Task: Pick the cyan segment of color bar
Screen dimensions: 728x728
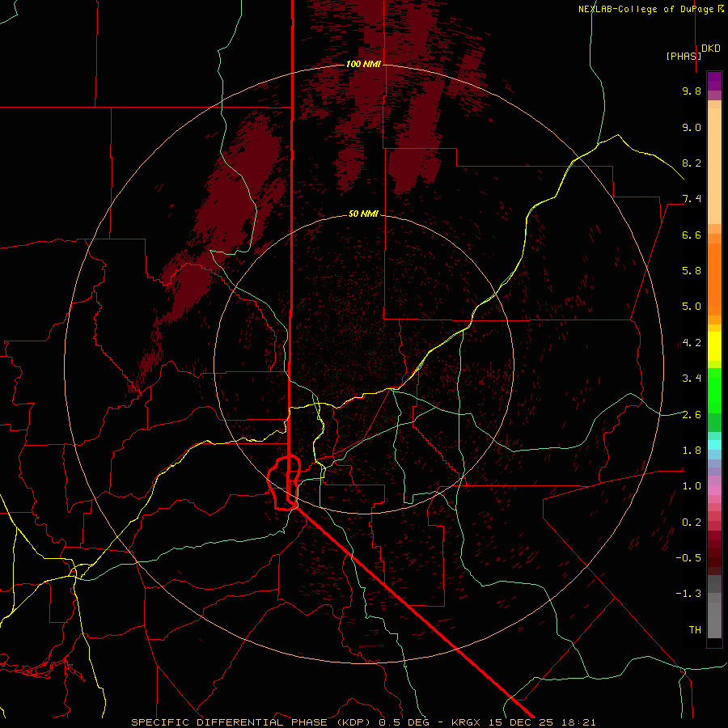Action: [x=714, y=445]
